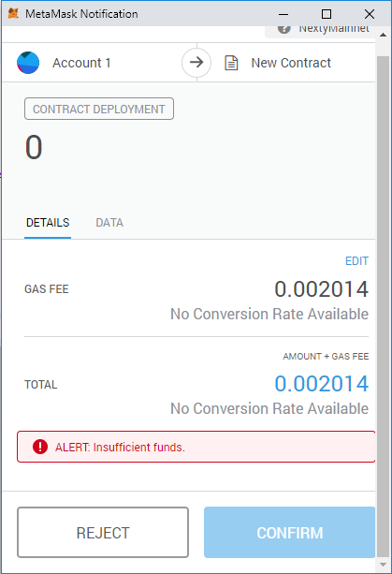Click the Account 1 name label
Viewport: 392px width, 574px height.
81,63
